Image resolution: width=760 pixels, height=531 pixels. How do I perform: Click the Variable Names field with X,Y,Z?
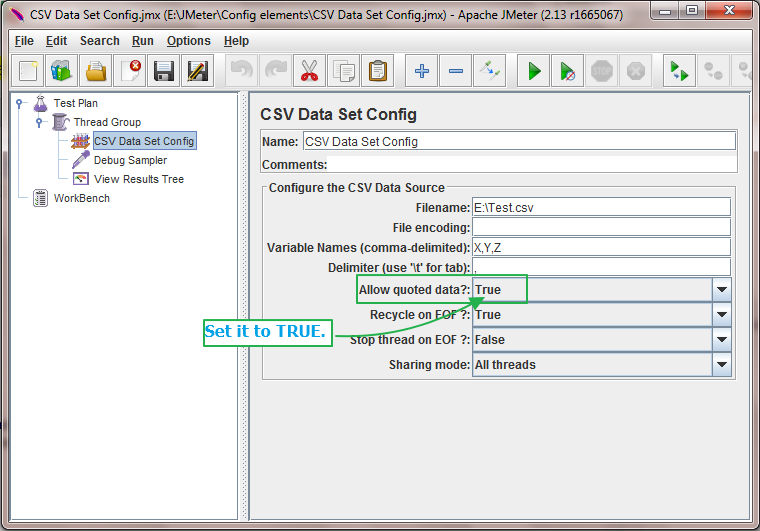[601, 247]
